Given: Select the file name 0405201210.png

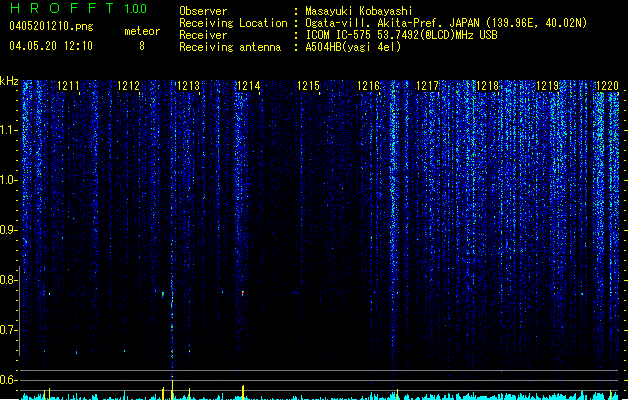Looking at the screenshot, I should (51, 26).
